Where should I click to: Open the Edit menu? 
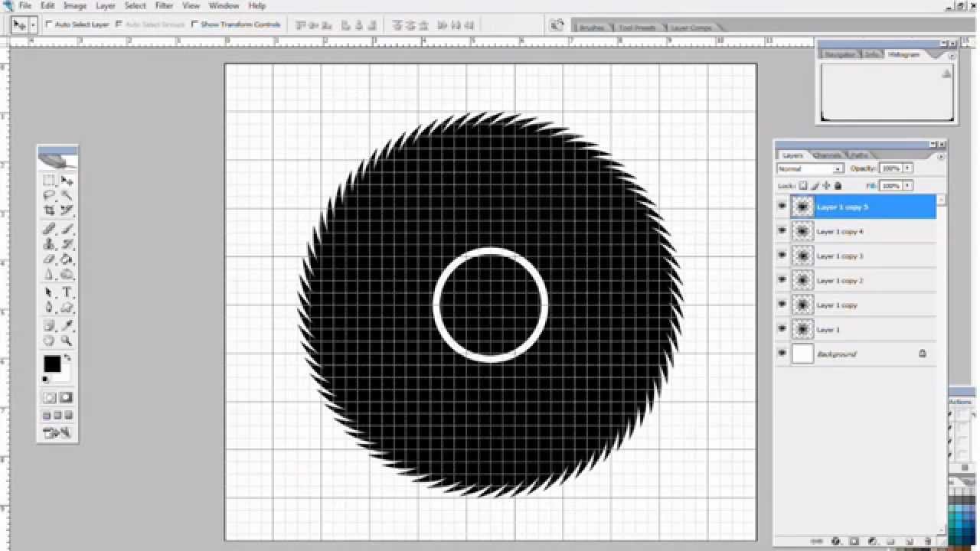pos(47,5)
